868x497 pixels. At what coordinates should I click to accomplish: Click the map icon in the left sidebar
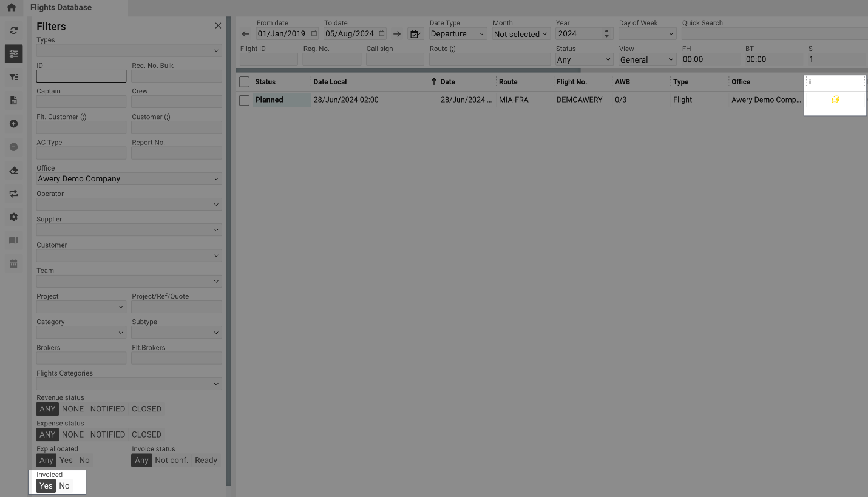coord(13,240)
